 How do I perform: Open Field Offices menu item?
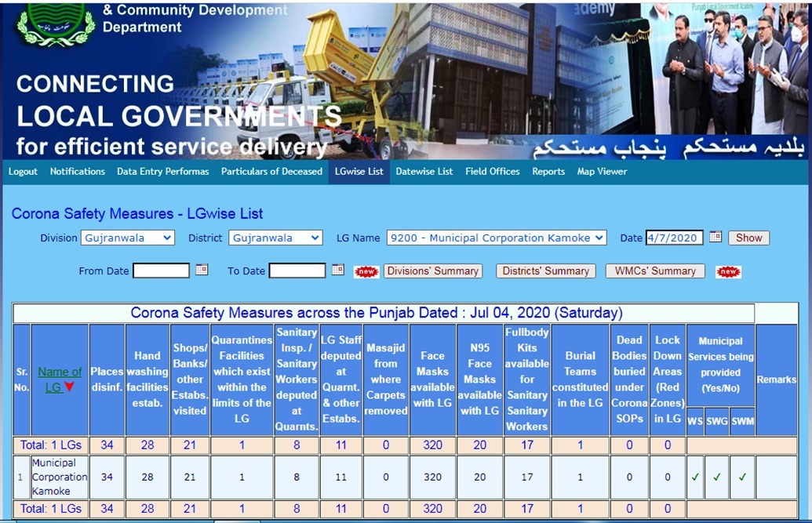pos(492,172)
